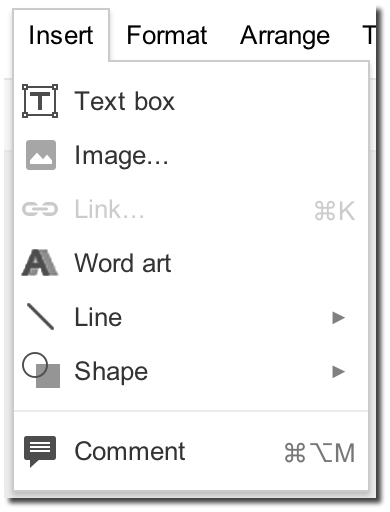Click the Text box icon with handles
The height and width of the screenshot is (512, 390).
40,101
